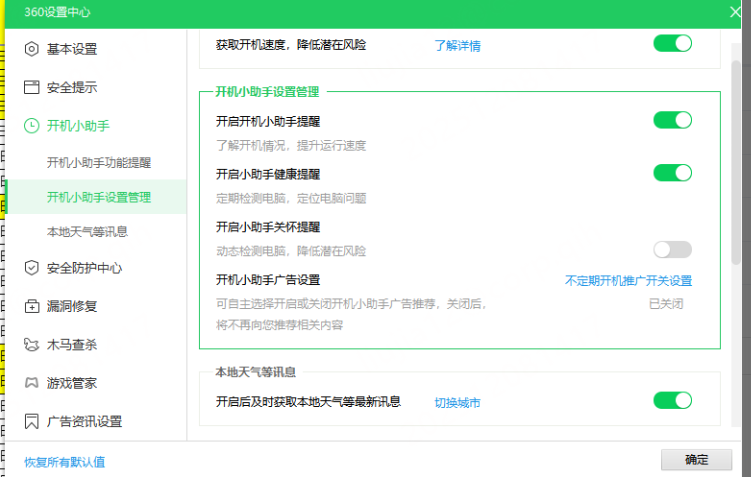Click the 漏洞修复 patch icon
Image resolution: width=751 pixels, height=477 pixels.
(32, 306)
